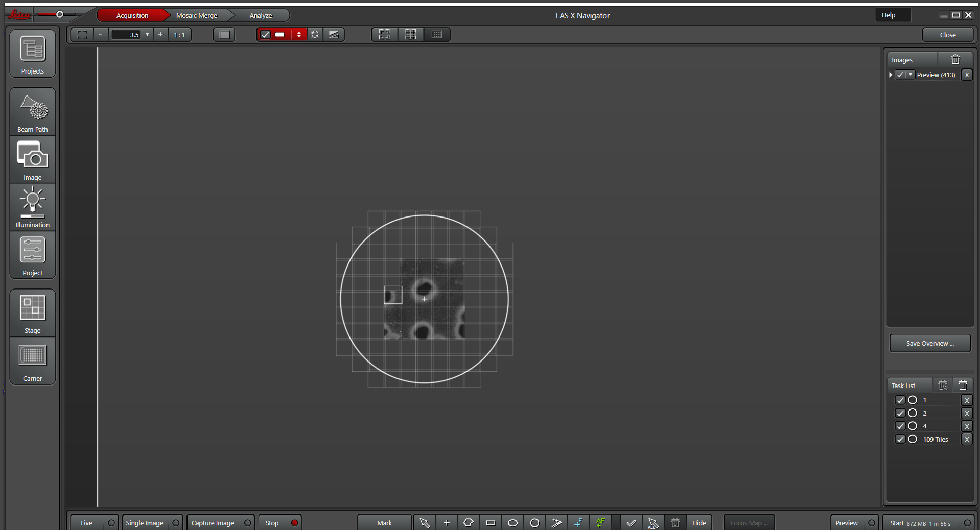
Task: Expand the Preview (413) image tree entry
Action: pyautogui.click(x=891, y=75)
